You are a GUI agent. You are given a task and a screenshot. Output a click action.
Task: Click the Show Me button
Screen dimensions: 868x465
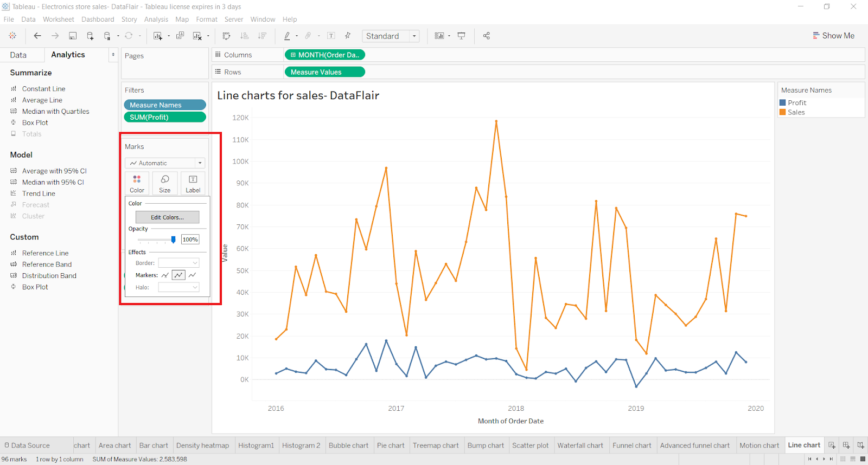coord(833,36)
